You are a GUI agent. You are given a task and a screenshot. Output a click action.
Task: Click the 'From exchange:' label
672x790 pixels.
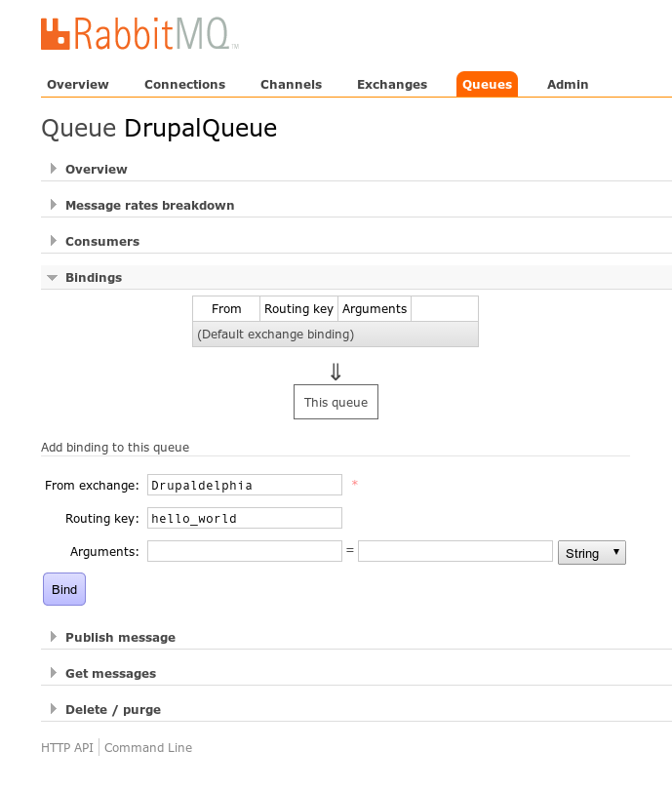click(92, 485)
